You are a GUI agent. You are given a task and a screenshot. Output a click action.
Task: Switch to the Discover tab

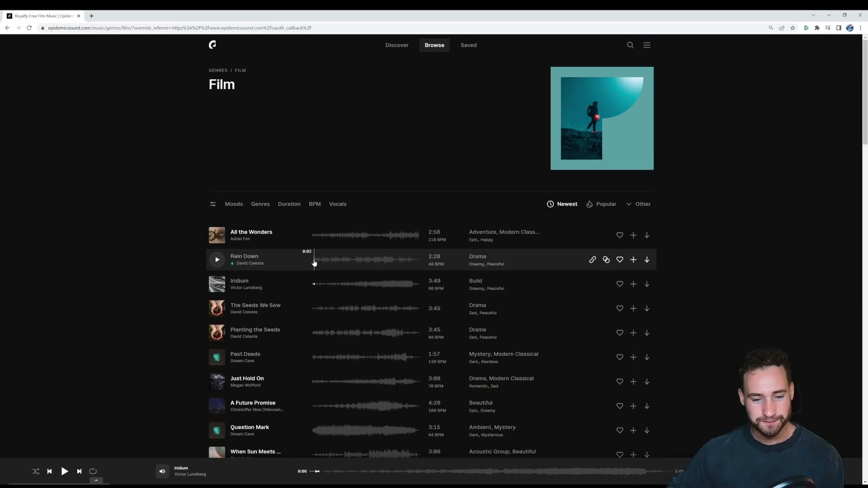(x=397, y=45)
